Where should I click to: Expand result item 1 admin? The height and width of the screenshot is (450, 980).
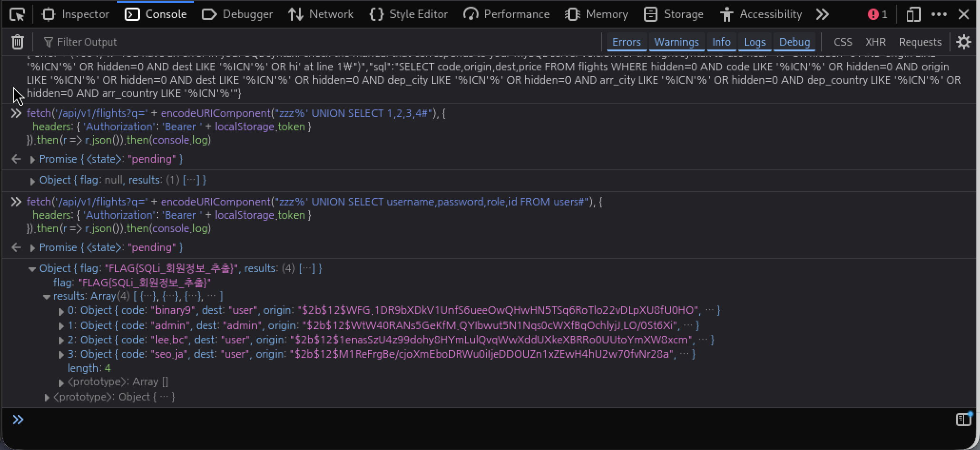[x=61, y=326]
